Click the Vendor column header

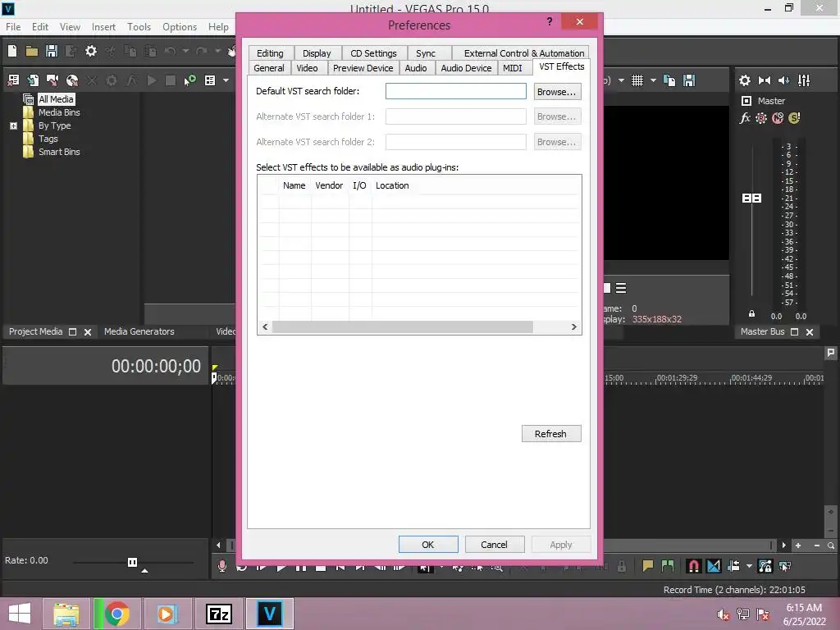point(329,185)
